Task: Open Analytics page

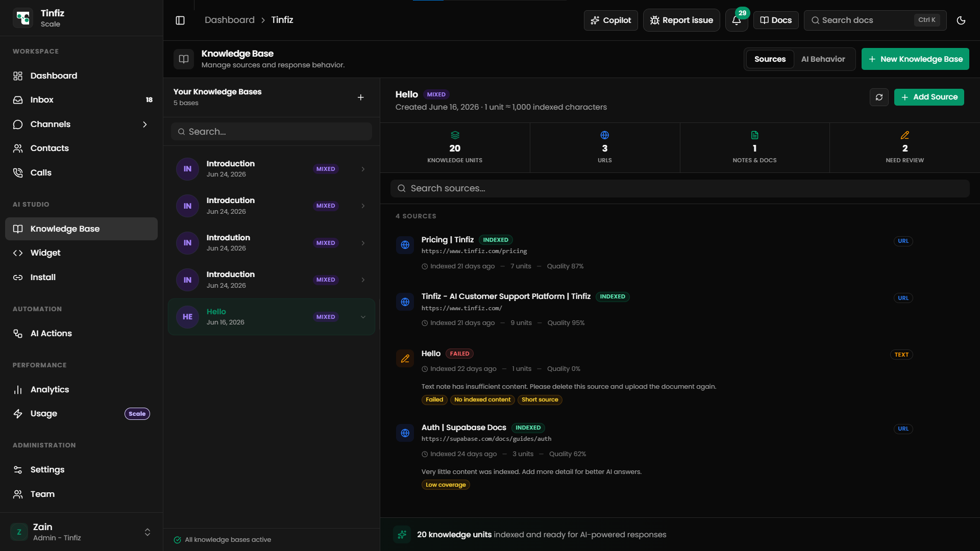Action: (x=82, y=390)
